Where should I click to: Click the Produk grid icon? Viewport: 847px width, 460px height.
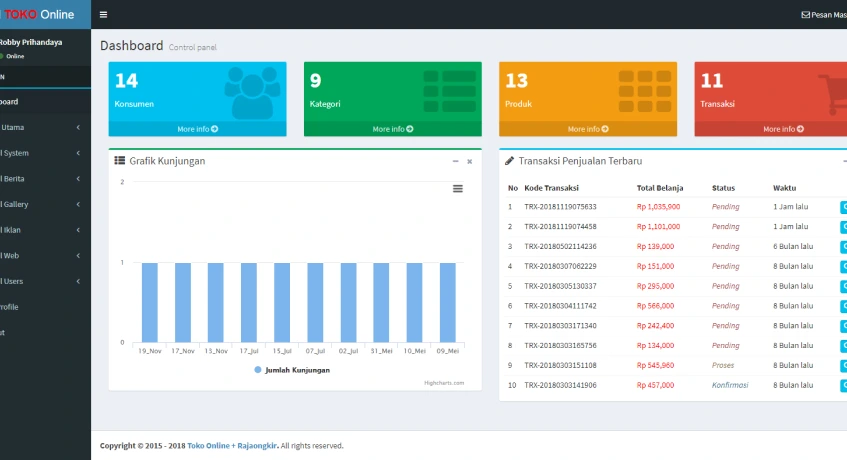644,92
